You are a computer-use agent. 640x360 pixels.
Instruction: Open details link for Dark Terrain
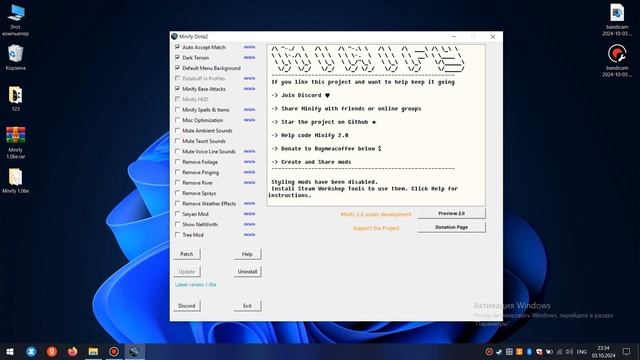point(249,58)
